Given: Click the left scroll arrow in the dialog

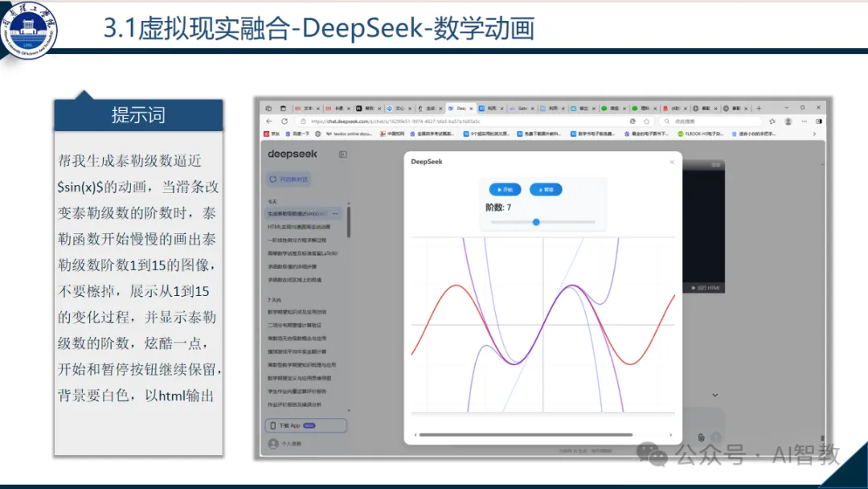Looking at the screenshot, I should pos(416,435).
